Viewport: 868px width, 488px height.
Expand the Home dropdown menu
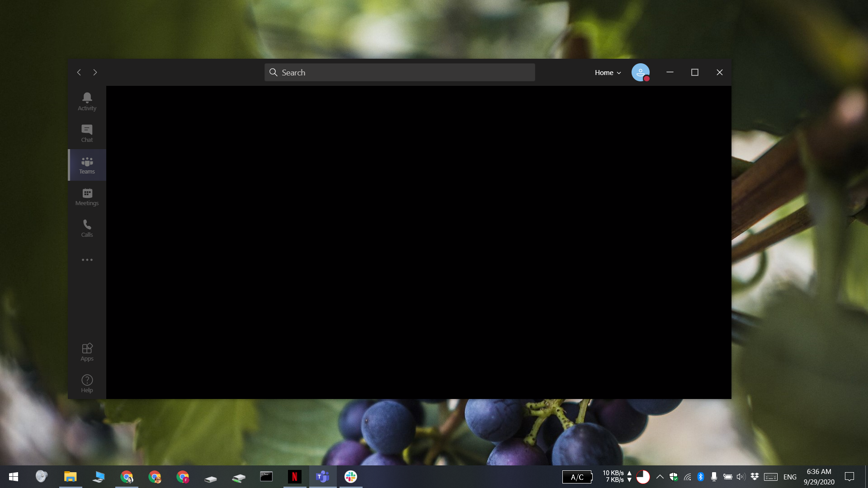click(x=608, y=72)
